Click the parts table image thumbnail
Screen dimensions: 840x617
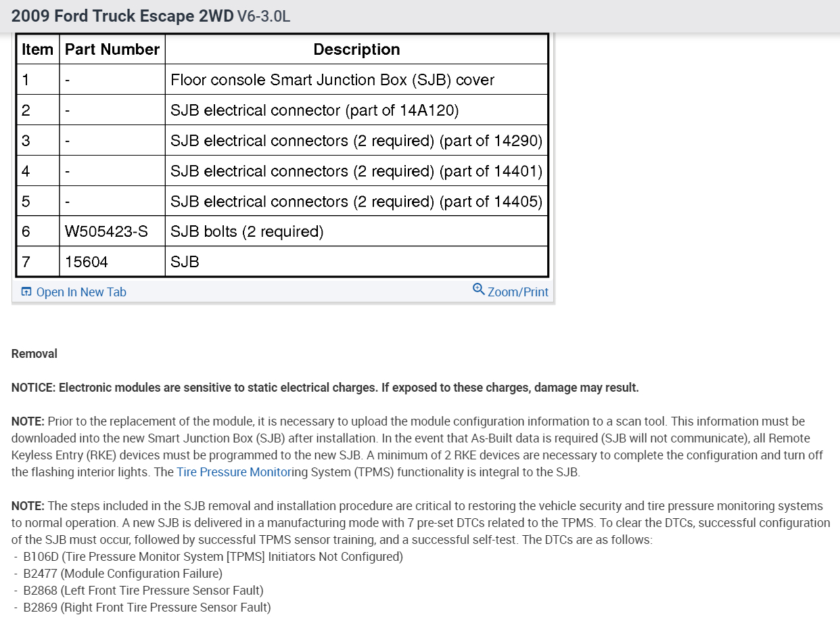pos(282,156)
